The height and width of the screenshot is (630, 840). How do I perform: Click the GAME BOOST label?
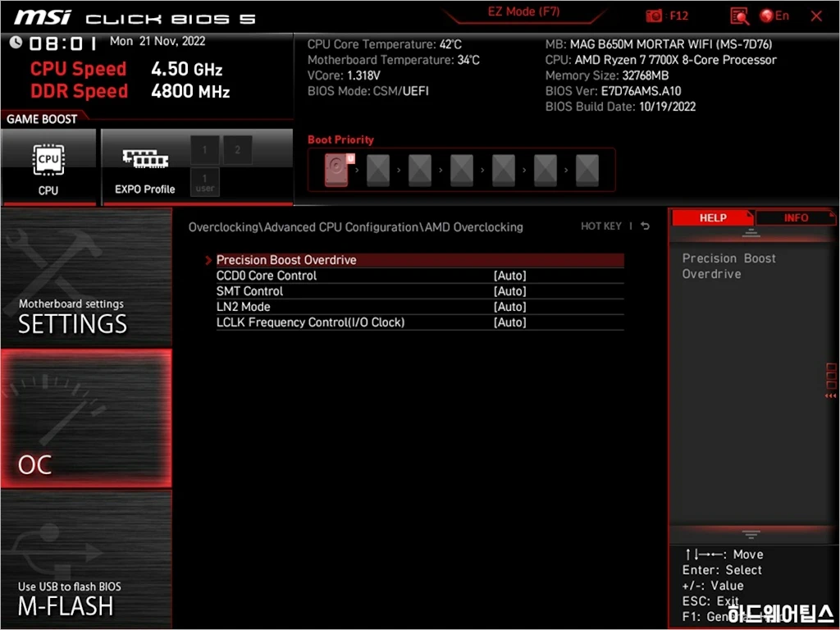[42, 119]
